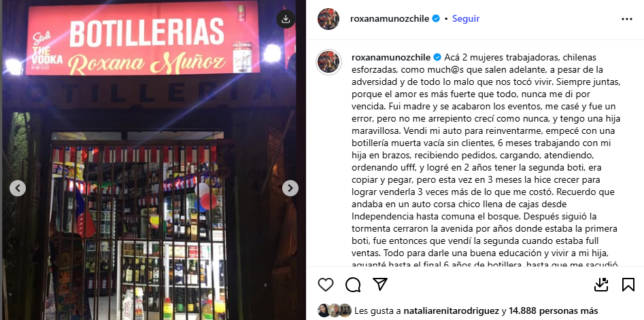The height and width of the screenshot is (320, 644).
Task: Click the liker avatars near likes count
Action: click(x=335, y=310)
